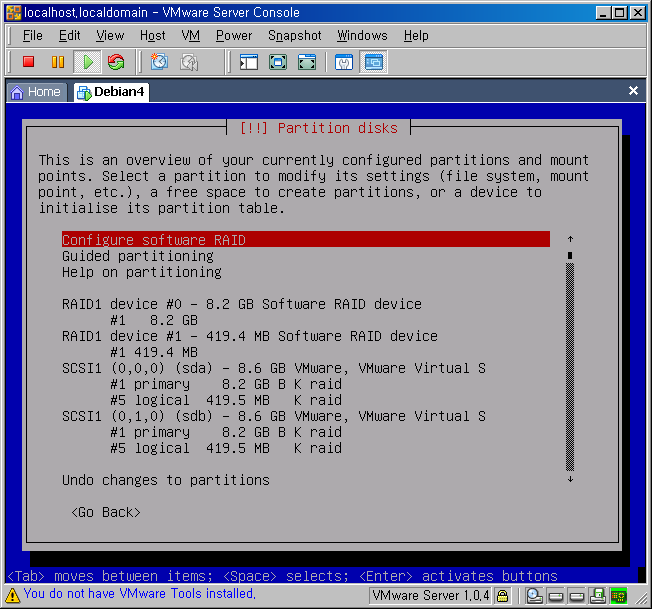Toggle the console view toolbar icon
The width and height of the screenshot is (652, 609).
(x=373, y=62)
